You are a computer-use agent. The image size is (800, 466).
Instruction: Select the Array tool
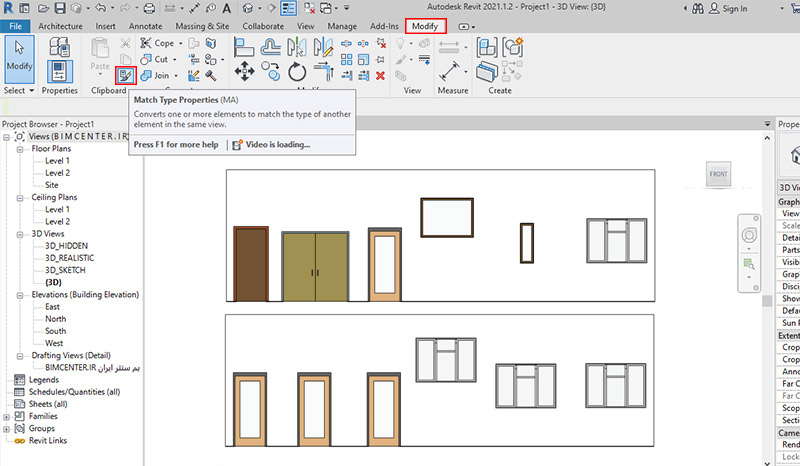pyautogui.click(x=346, y=59)
